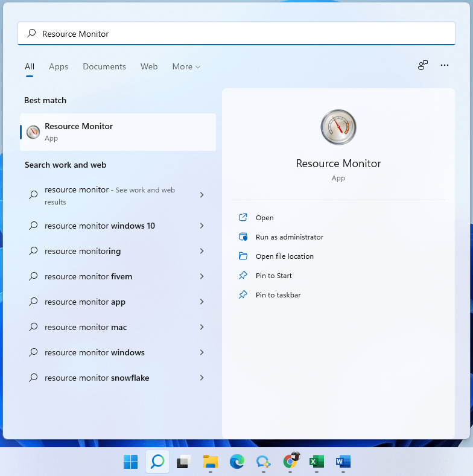Select the 'resource monitor fivem' suggestion text
Viewport: 473px width, 476px height.
(x=88, y=276)
